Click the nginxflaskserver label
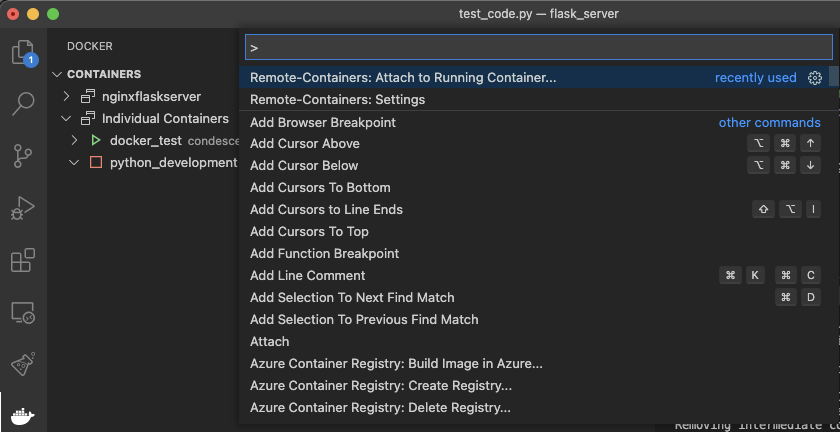 [x=152, y=97]
